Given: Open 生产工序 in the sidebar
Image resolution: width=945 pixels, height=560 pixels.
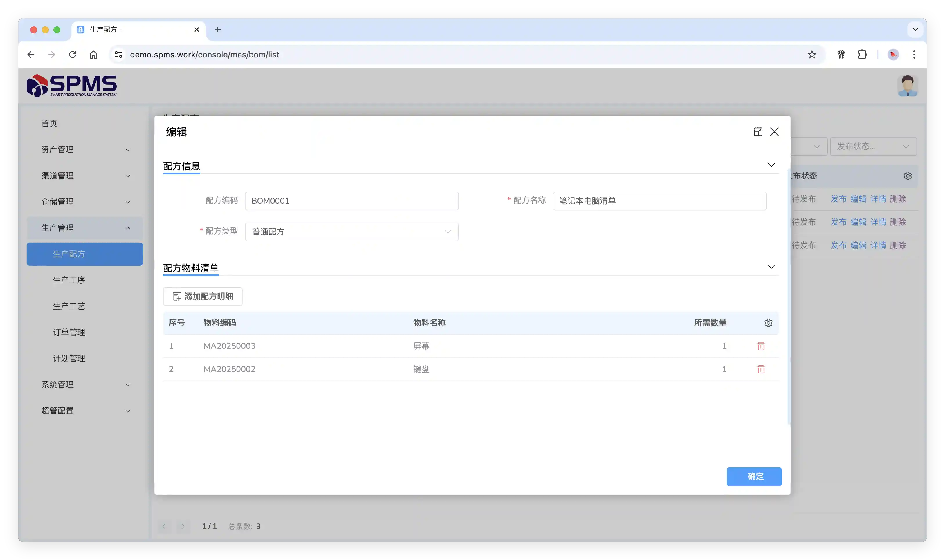Looking at the screenshot, I should coord(69,280).
